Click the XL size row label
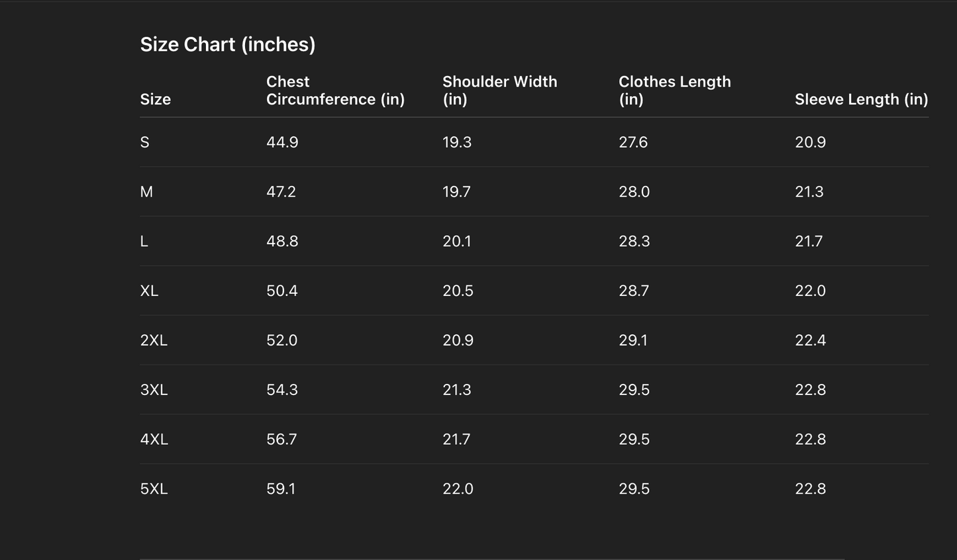Image resolution: width=957 pixels, height=560 pixels. (x=149, y=291)
